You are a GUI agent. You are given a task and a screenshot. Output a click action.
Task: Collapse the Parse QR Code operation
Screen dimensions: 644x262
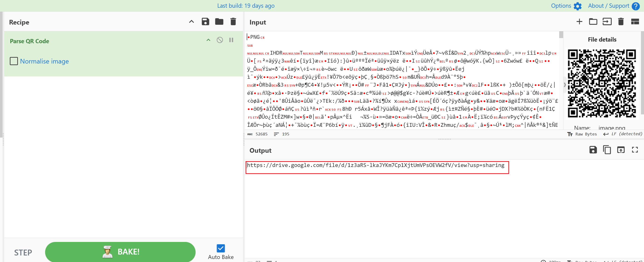(x=208, y=40)
